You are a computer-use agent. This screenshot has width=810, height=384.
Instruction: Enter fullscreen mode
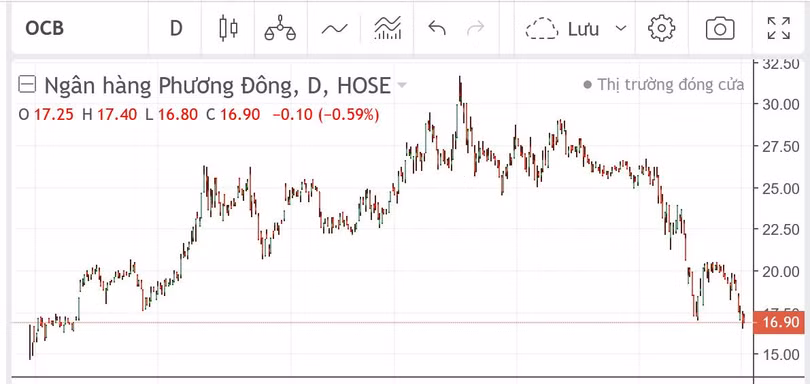point(778,28)
